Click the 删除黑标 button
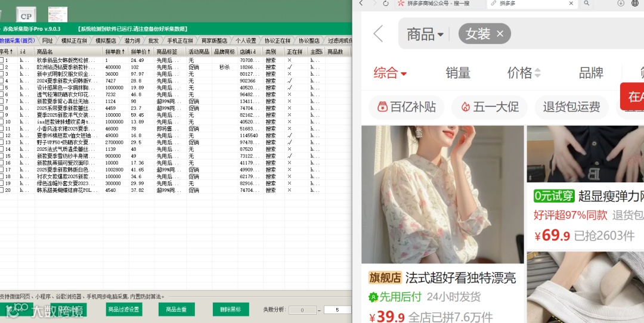Viewport: 644px width, 323px height. [231, 309]
